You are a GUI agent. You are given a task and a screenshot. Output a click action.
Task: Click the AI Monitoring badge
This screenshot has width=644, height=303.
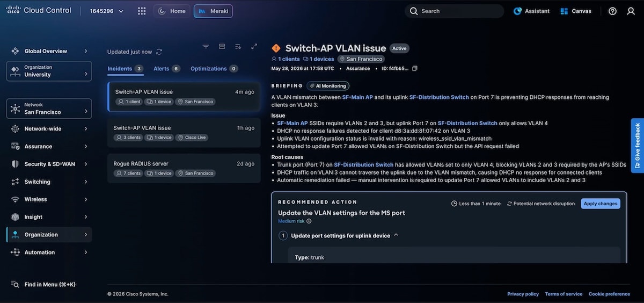pyautogui.click(x=328, y=86)
